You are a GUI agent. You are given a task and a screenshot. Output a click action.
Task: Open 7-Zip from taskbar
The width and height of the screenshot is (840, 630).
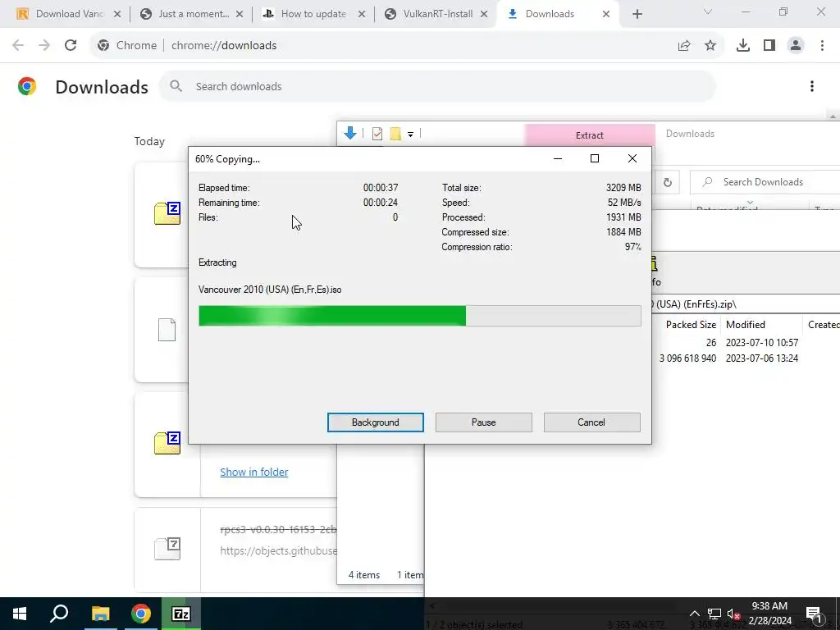coord(181,614)
